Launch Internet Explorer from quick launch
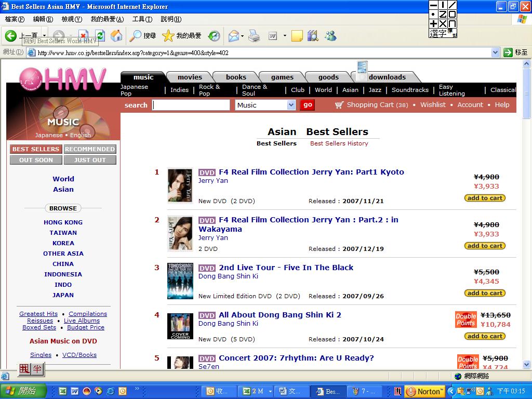 point(110,391)
